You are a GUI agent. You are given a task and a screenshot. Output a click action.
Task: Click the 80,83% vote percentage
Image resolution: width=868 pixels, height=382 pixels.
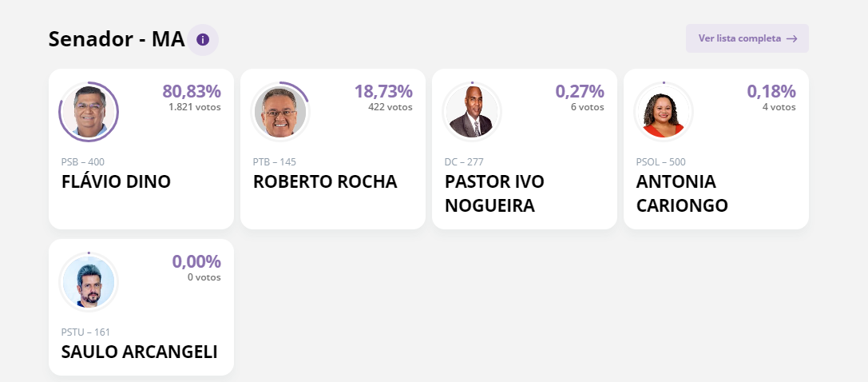tap(192, 91)
